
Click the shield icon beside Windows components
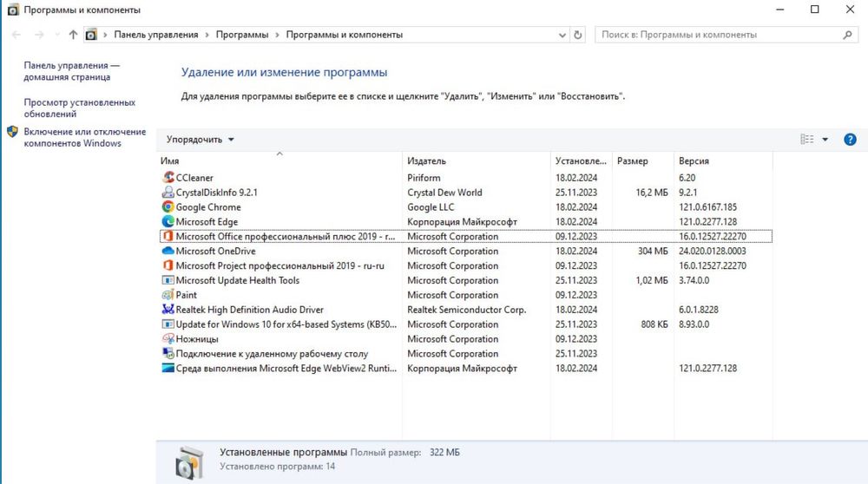click(12, 132)
